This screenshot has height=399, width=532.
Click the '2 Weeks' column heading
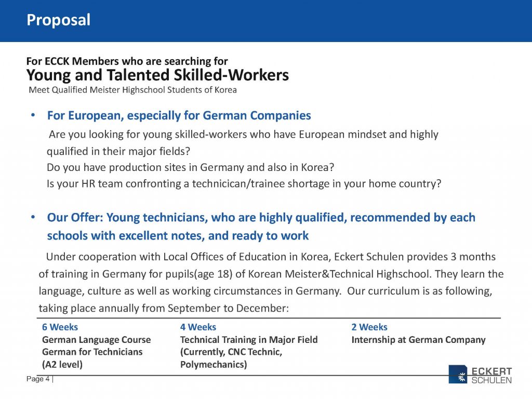coord(369,327)
